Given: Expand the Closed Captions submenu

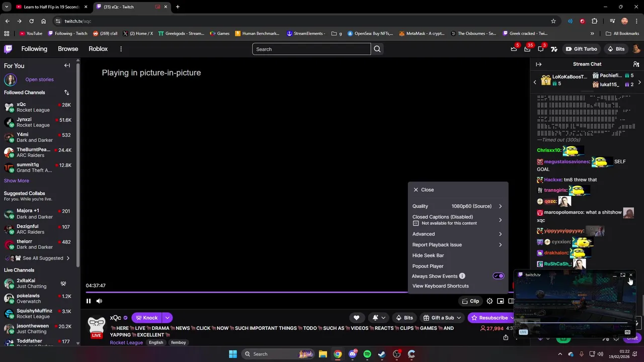Looking at the screenshot, I should tap(457, 220).
